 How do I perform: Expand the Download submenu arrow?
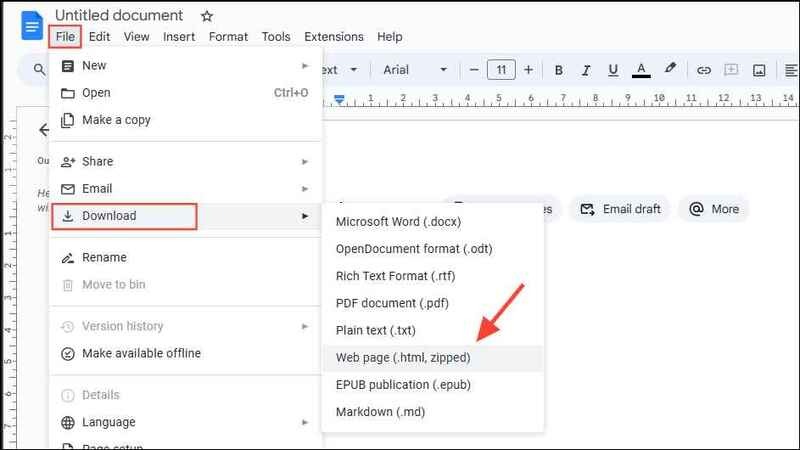[x=305, y=216]
